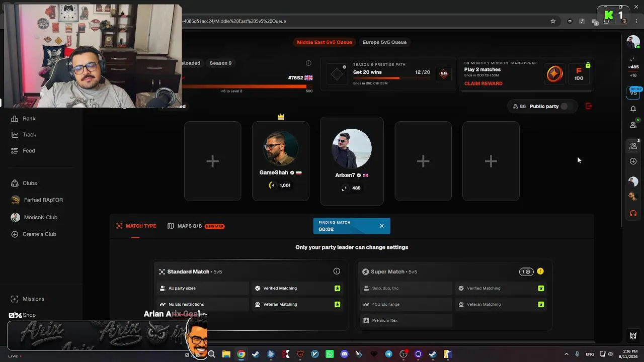The width and height of the screenshot is (644, 362).
Task: Open the locked F 100 reward tile
Action: coord(579,74)
